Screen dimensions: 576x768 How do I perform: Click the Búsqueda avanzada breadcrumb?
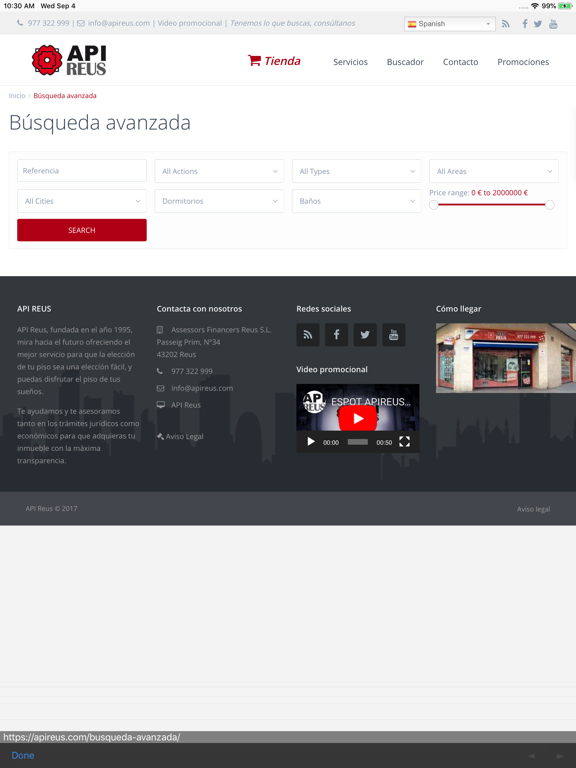coord(65,96)
